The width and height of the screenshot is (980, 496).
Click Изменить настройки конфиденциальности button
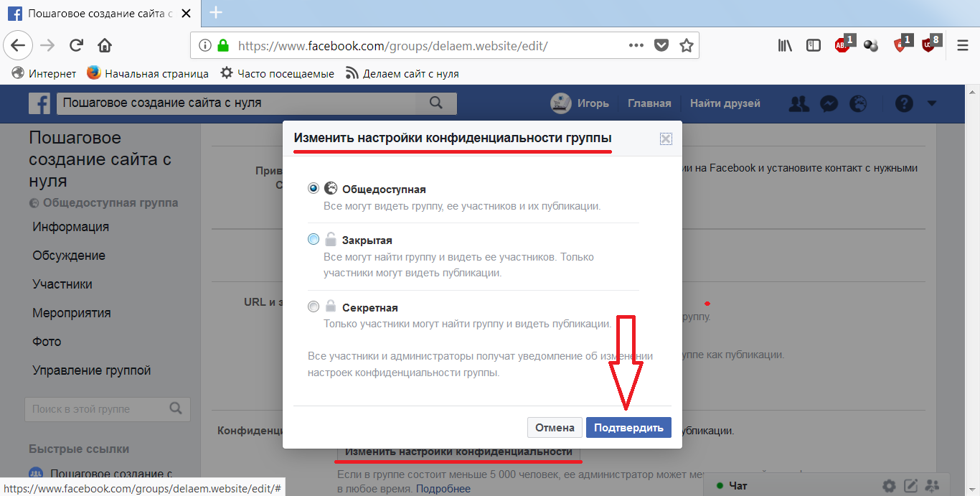(x=459, y=451)
